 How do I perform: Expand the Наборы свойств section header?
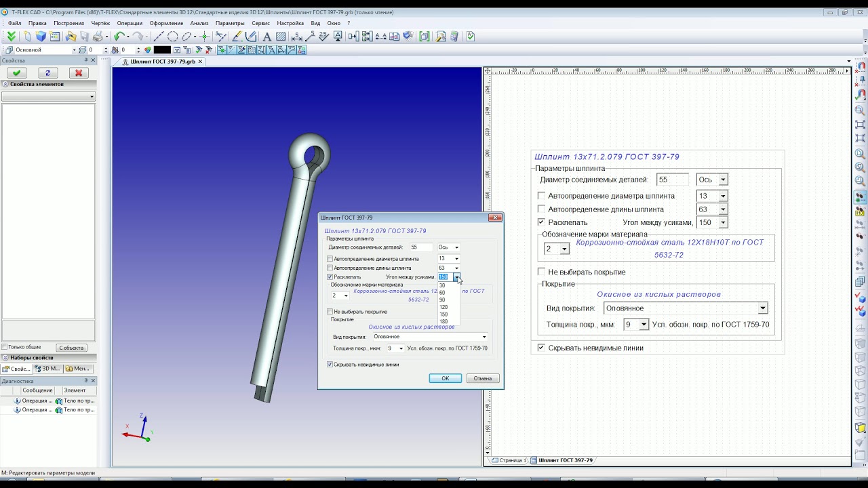[x=47, y=357]
